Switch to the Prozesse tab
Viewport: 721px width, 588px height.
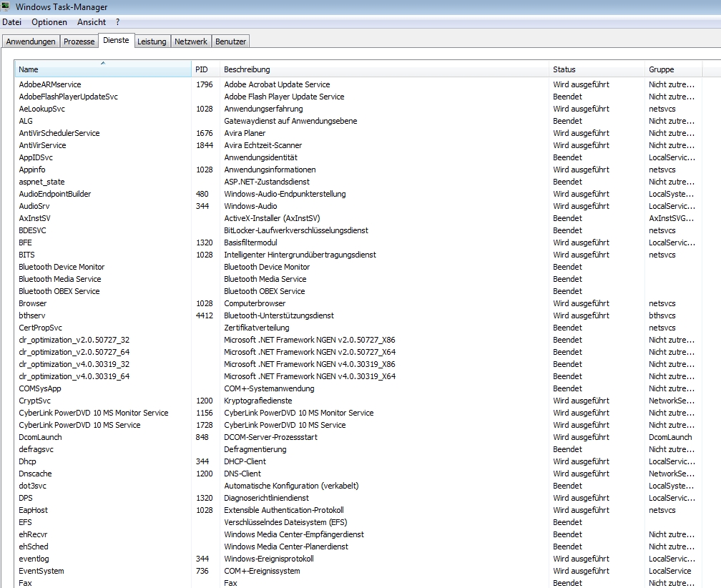pos(79,41)
